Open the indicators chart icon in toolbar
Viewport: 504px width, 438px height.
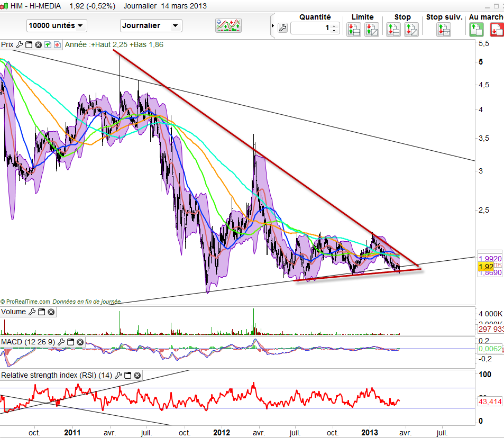[x=229, y=25]
